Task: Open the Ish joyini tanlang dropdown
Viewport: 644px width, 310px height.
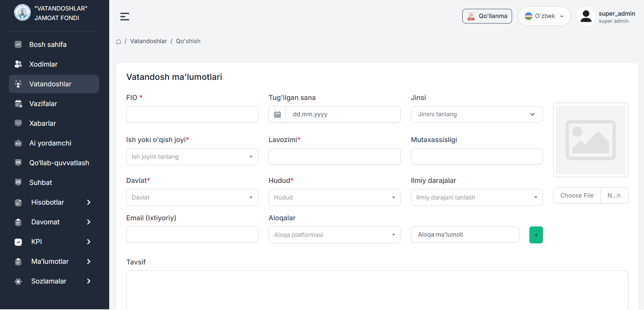Action: coord(192,157)
